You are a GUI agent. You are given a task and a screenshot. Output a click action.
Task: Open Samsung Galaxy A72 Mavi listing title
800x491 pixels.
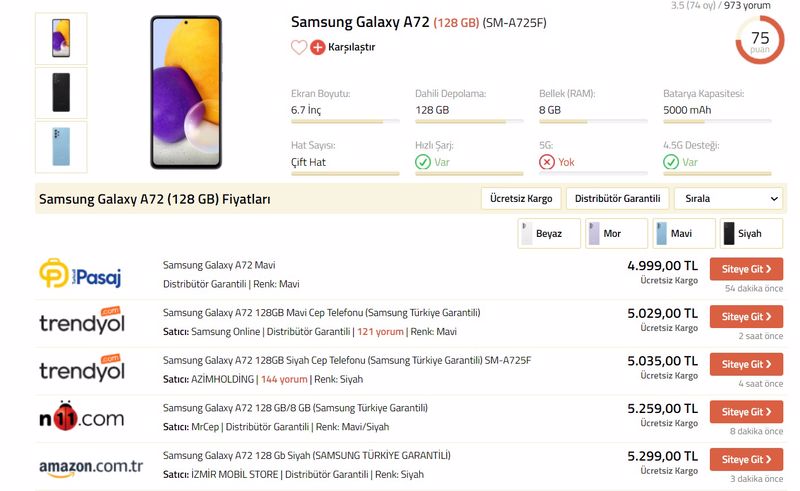pyautogui.click(x=219, y=265)
